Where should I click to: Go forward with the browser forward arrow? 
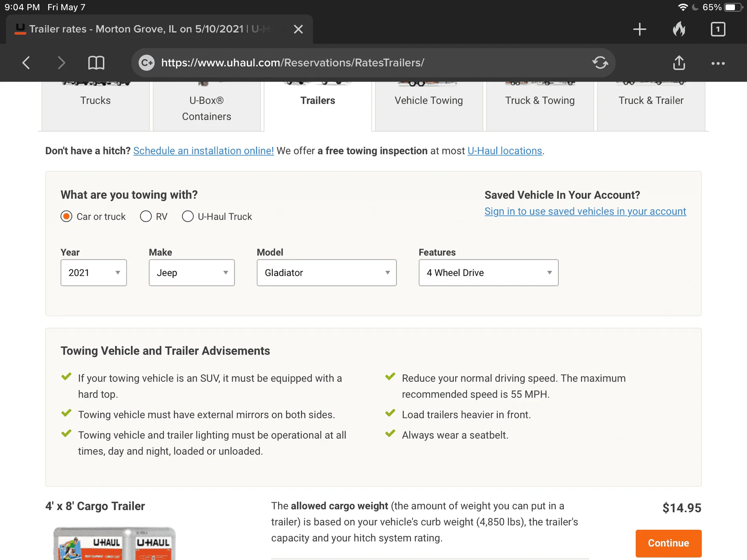61,62
